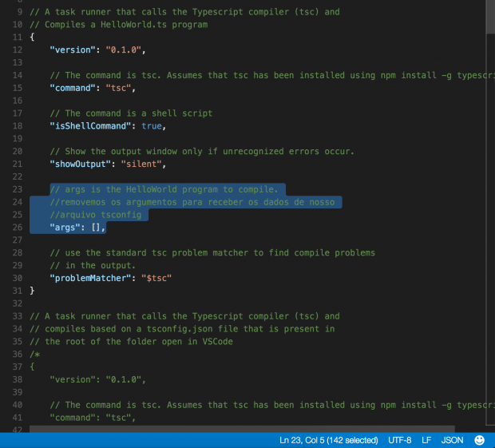The image size is (495, 448).
Task: Open Go to Line via Ln 23, Col 5
Action: [x=329, y=440]
